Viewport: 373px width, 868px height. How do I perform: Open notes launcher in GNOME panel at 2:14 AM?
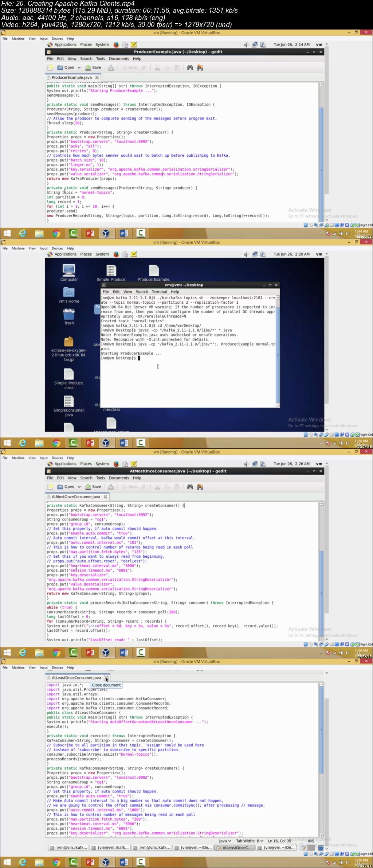pyautogui.click(x=134, y=44)
